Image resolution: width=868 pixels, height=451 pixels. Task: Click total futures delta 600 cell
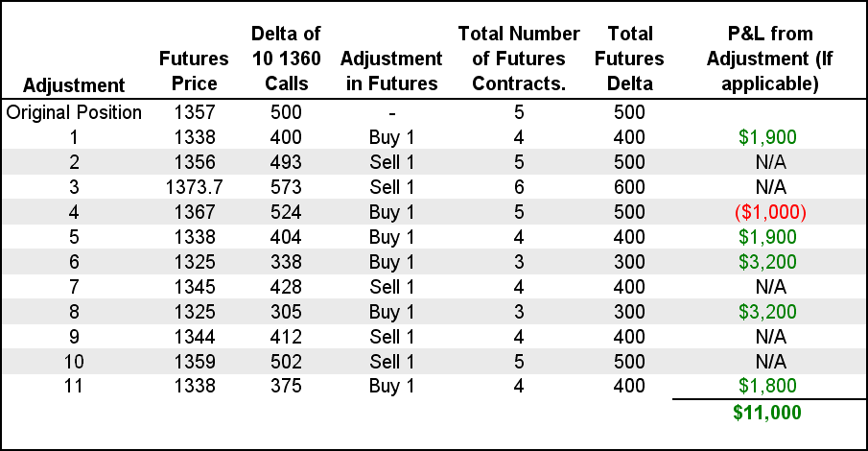coord(629,187)
